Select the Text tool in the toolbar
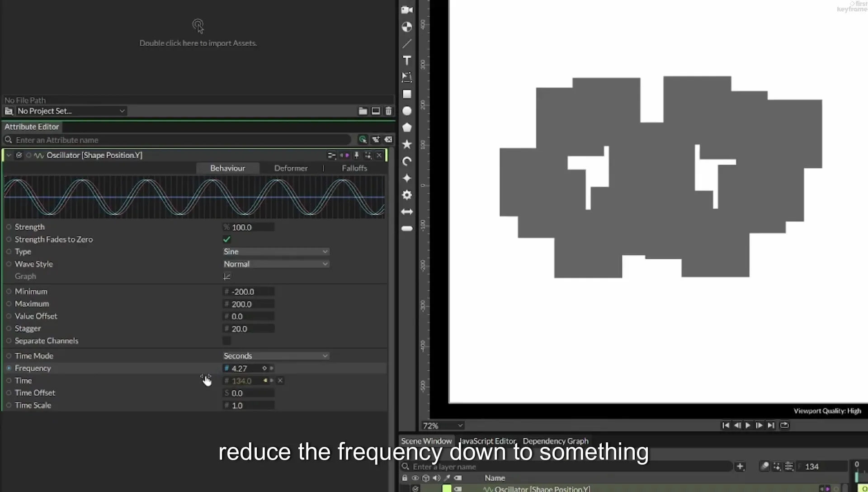Screen dimensions: 868x492 click(407, 60)
